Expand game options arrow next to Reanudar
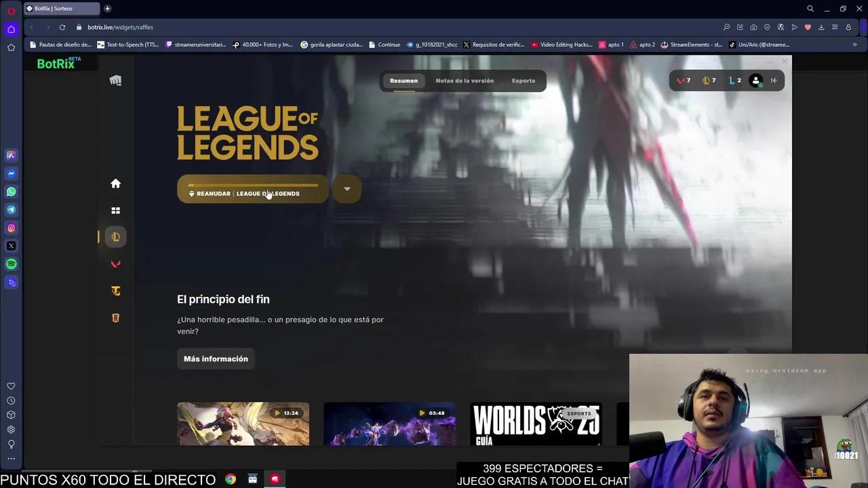The width and height of the screenshot is (868, 488). (347, 189)
